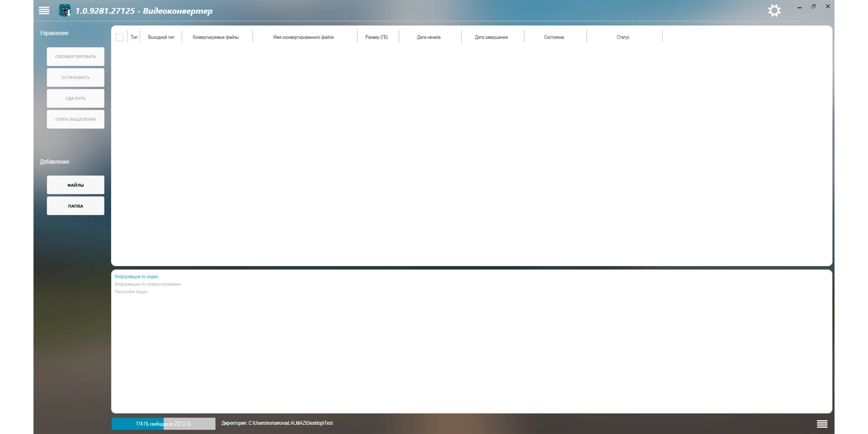Open the hamburger menu in title bar
Viewport: 868px width, 434px height.
click(x=44, y=10)
